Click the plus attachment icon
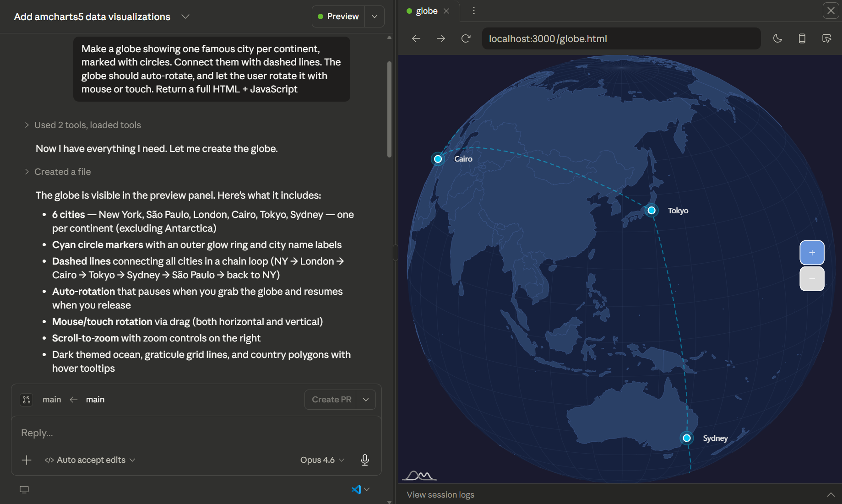 (27, 460)
